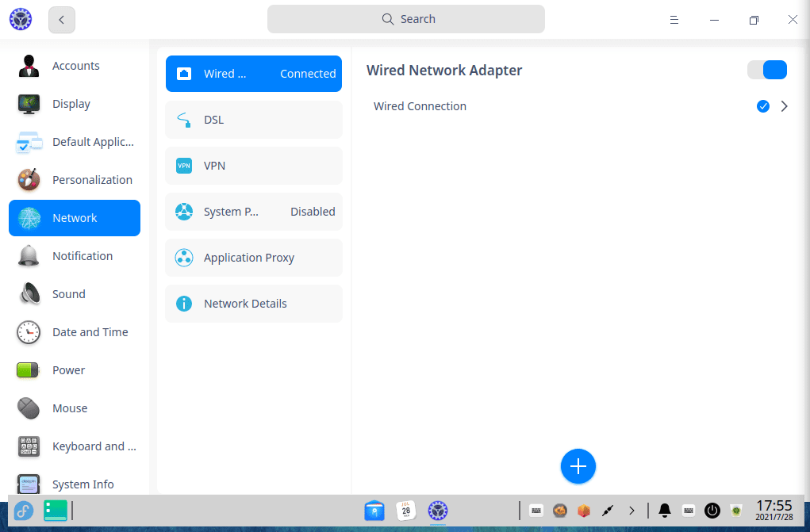
Task: Open Keyboard and Language settings
Action: click(75, 446)
